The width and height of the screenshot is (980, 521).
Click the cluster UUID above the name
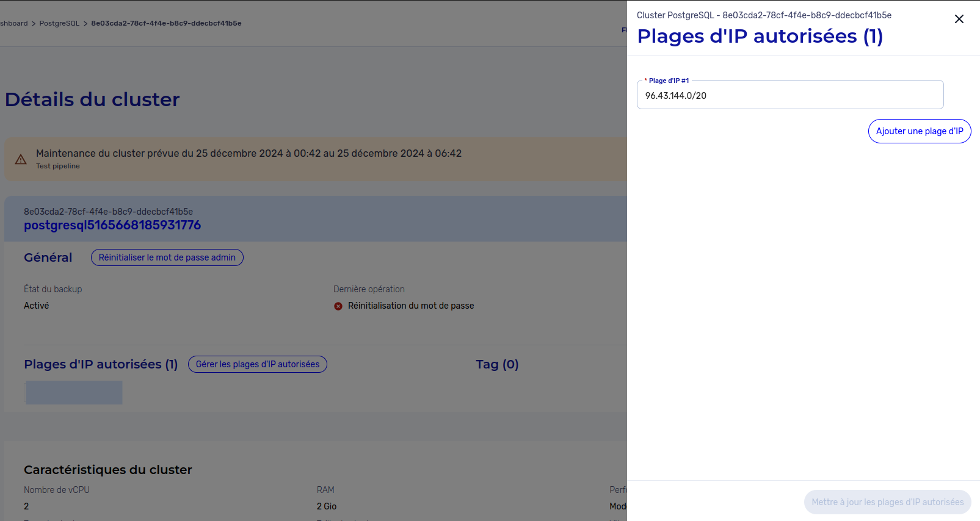coord(108,212)
